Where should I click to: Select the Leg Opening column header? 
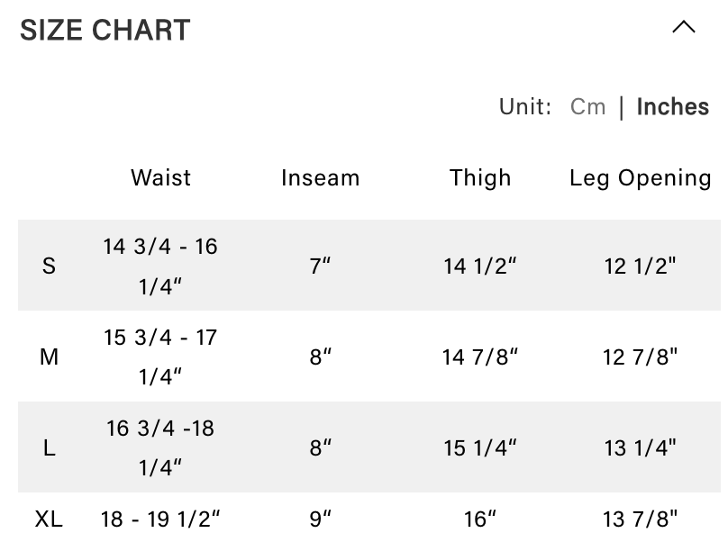point(640,177)
